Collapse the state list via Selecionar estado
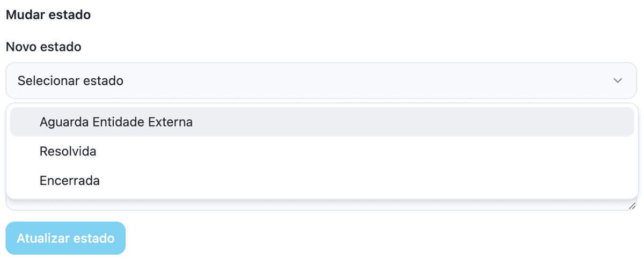The image size is (644, 260). click(x=321, y=81)
